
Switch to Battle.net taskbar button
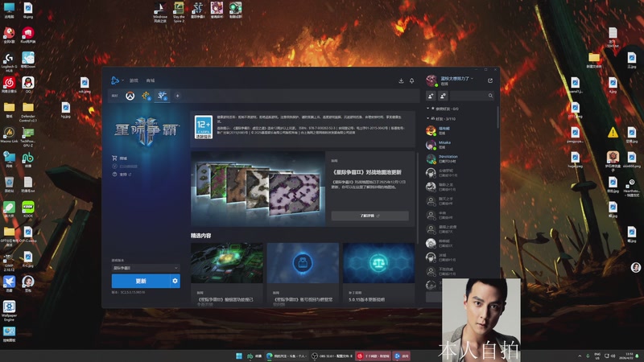(x=402, y=356)
